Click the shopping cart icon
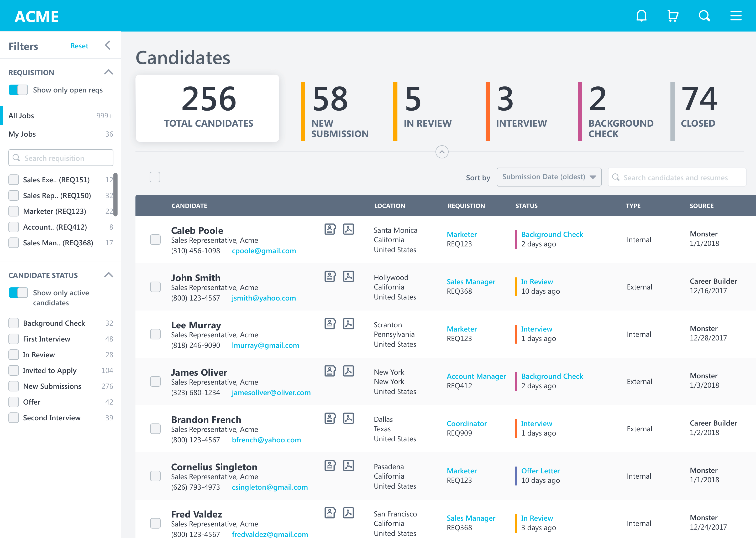756x538 pixels. click(x=673, y=15)
